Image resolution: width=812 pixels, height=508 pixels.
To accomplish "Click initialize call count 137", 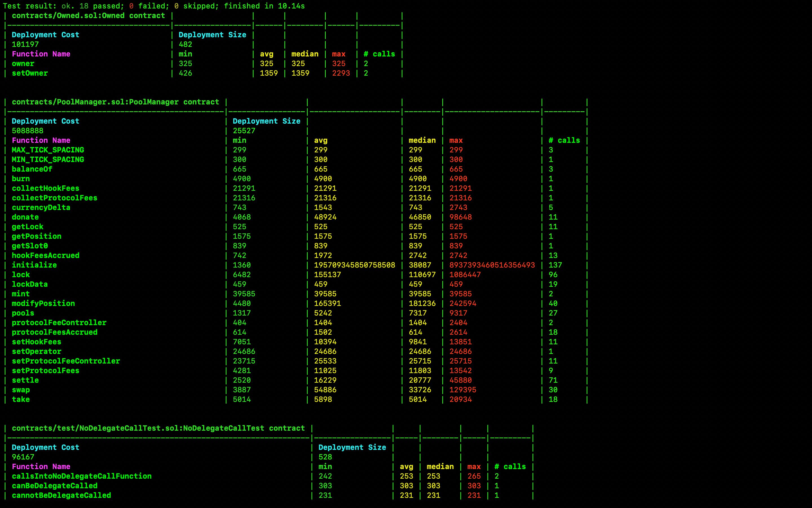I will 555,265.
